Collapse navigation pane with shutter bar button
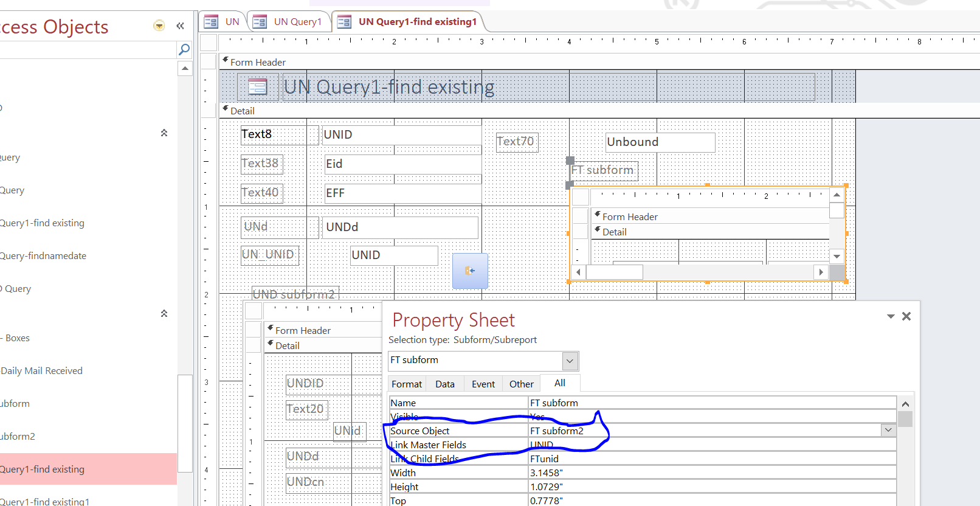Viewport: 980px width, 506px height. pos(180,26)
